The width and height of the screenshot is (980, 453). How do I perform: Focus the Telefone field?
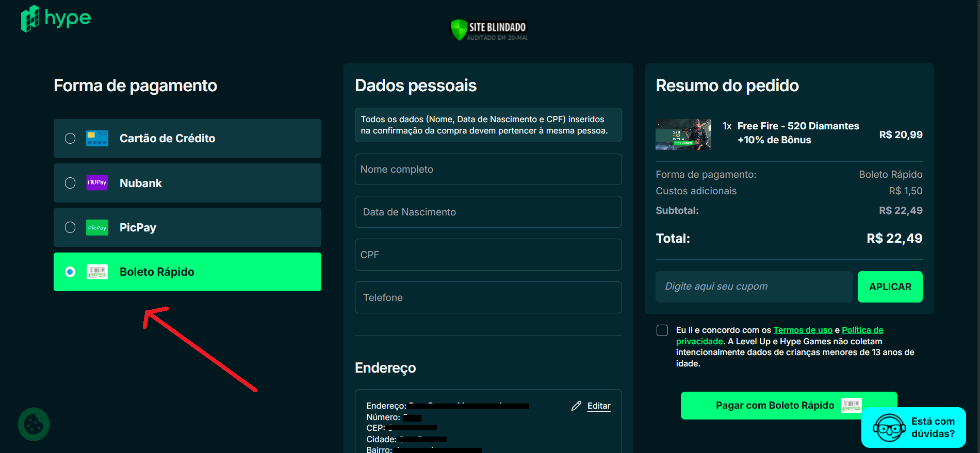click(488, 297)
